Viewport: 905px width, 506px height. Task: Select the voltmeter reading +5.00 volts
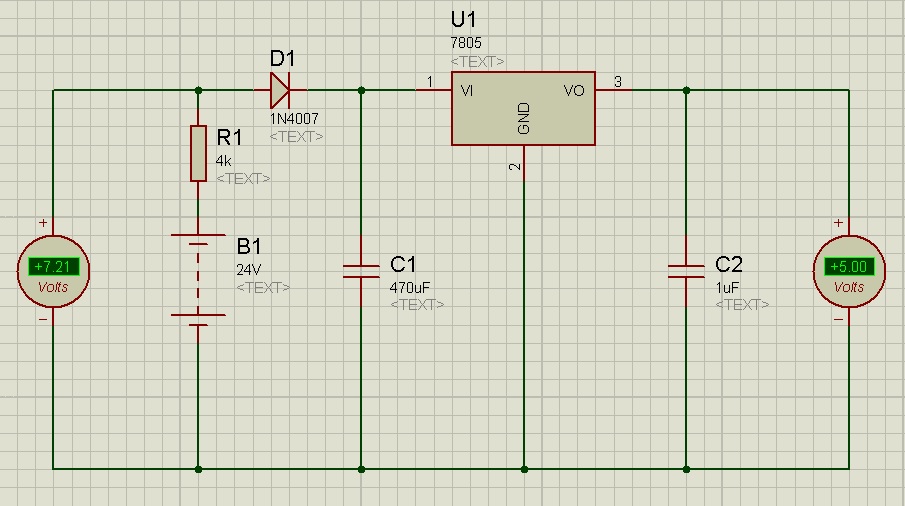[849, 271]
